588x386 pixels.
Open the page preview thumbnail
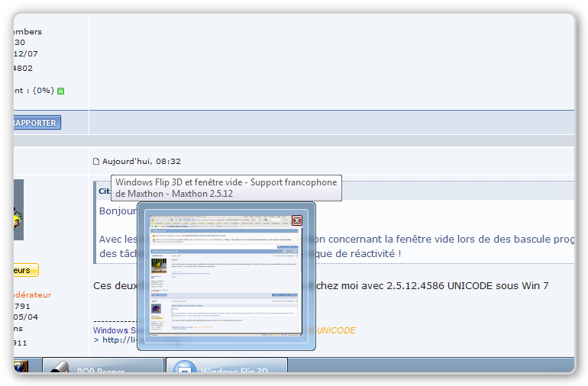point(226,276)
